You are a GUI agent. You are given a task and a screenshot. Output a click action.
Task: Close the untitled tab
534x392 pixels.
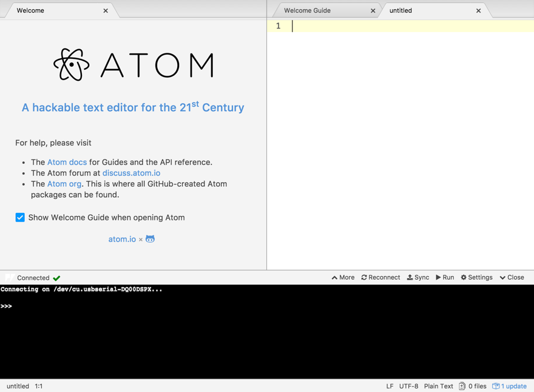point(478,10)
